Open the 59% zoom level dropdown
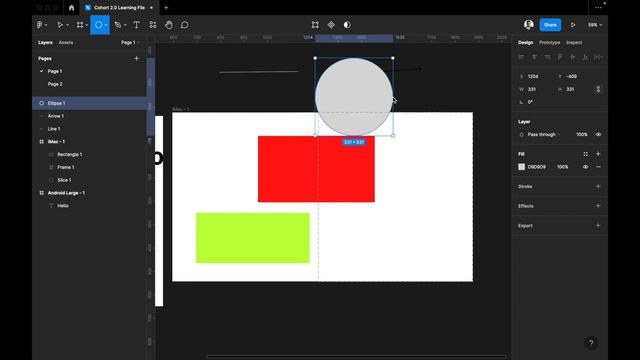 pos(595,25)
